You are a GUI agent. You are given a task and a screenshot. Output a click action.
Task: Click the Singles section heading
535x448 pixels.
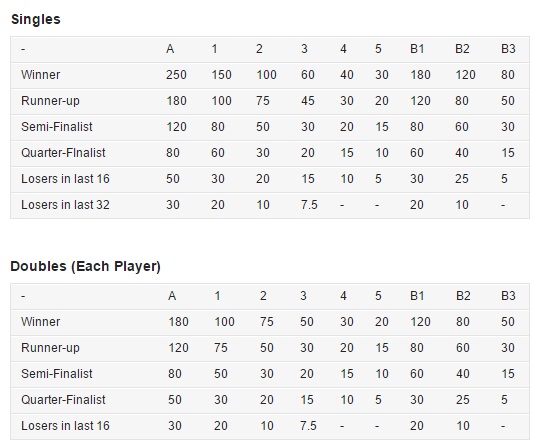(x=36, y=19)
